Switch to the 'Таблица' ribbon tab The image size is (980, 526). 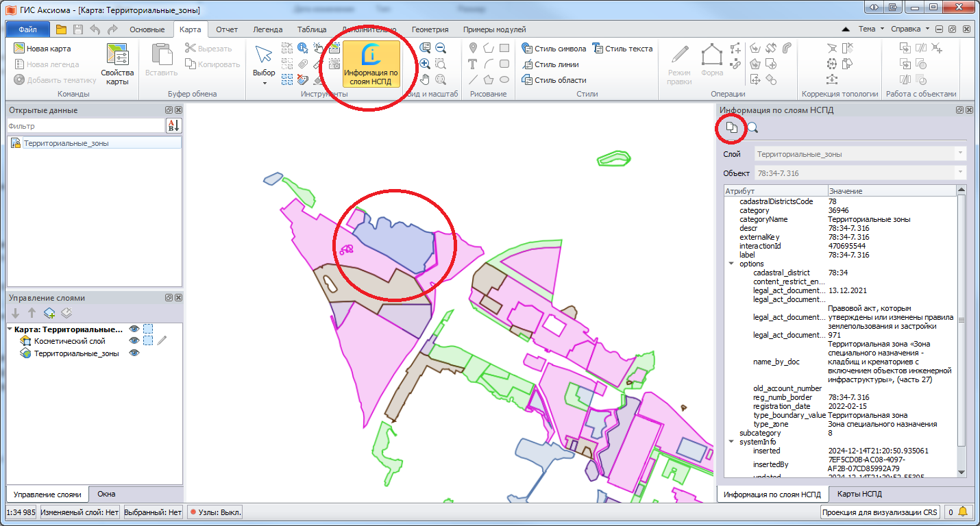click(312, 29)
